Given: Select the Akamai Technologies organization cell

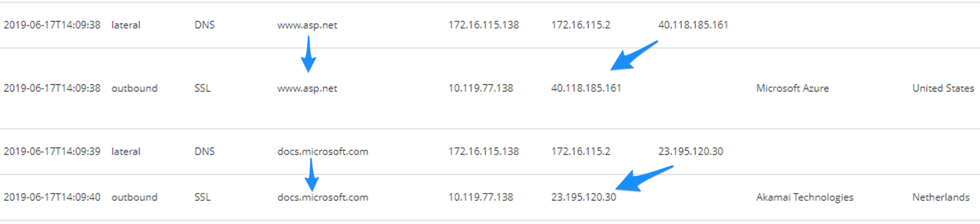Looking at the screenshot, I should pos(804,197).
